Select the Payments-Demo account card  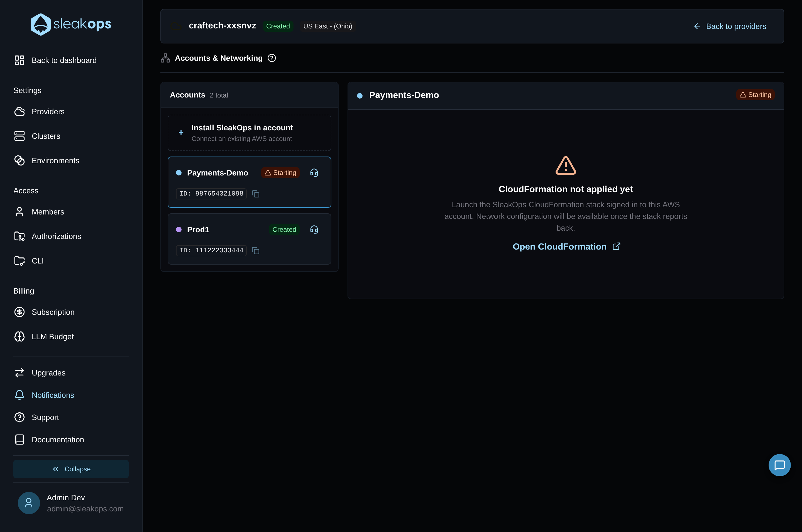(x=249, y=182)
